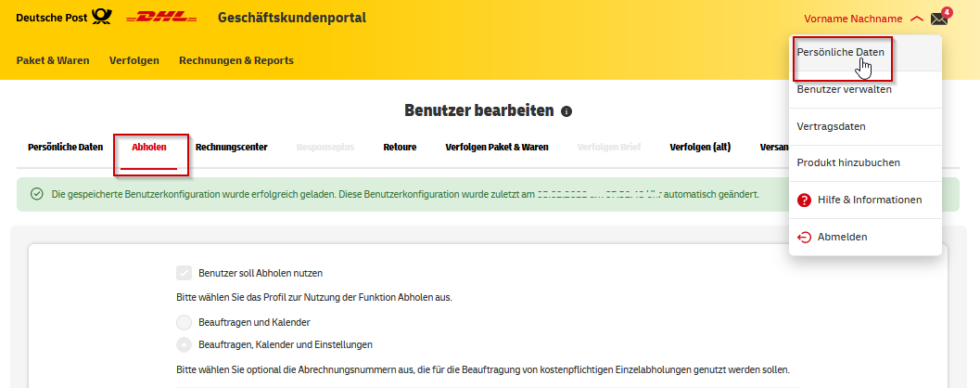Viewport: 980px width, 388px height.
Task: Select Beauftragen, Kalender und Einstellungen radio
Action: [184, 344]
